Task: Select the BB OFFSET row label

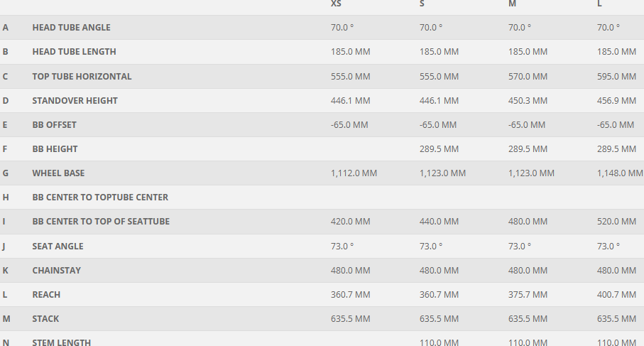Action: [54, 125]
